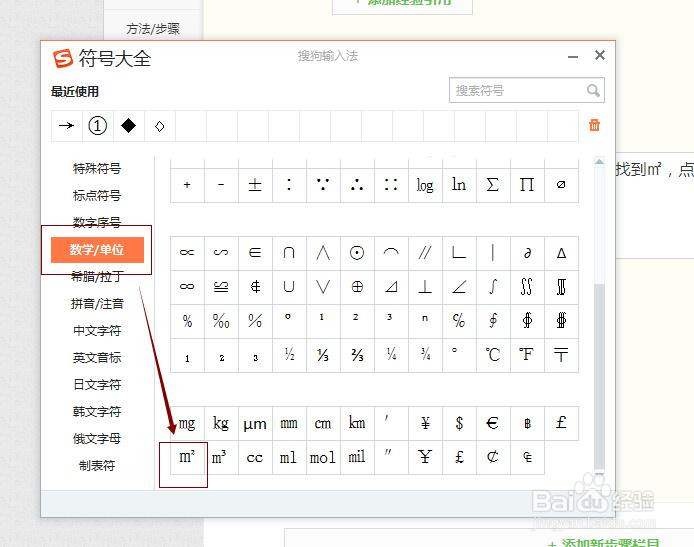
Task: Clear recent symbols with trash icon
Action: [x=594, y=125]
